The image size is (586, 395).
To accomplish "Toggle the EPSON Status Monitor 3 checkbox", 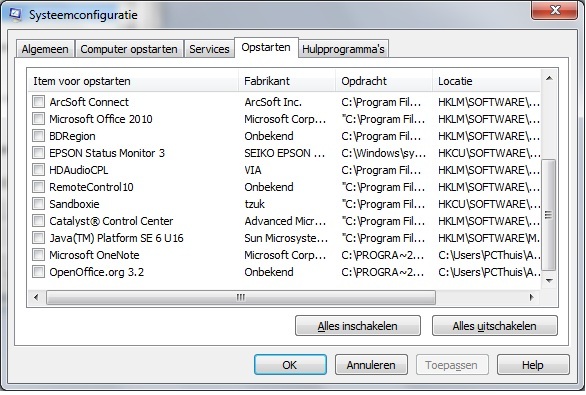I will [38, 153].
